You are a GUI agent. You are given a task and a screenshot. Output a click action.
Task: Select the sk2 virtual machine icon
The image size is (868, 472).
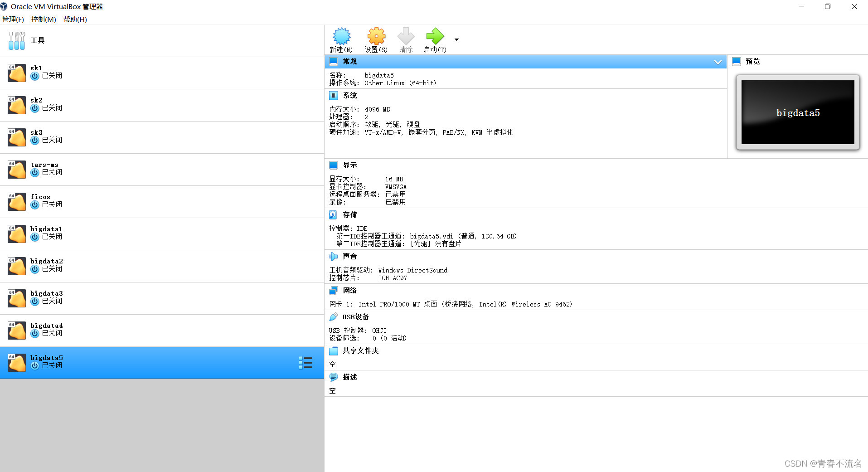17,105
